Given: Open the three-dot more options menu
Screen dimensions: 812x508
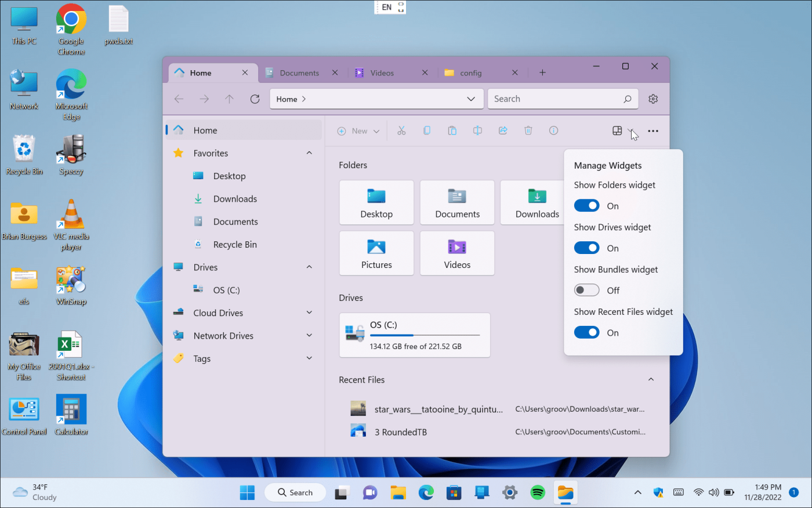Looking at the screenshot, I should coord(653,131).
